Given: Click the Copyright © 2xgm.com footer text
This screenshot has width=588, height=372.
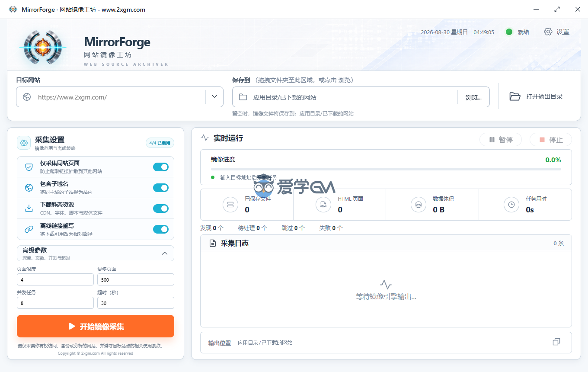Looking at the screenshot, I should (x=96, y=353).
